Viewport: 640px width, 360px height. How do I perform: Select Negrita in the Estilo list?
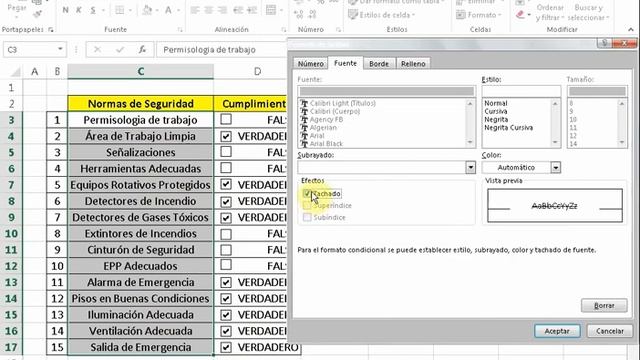[496, 120]
